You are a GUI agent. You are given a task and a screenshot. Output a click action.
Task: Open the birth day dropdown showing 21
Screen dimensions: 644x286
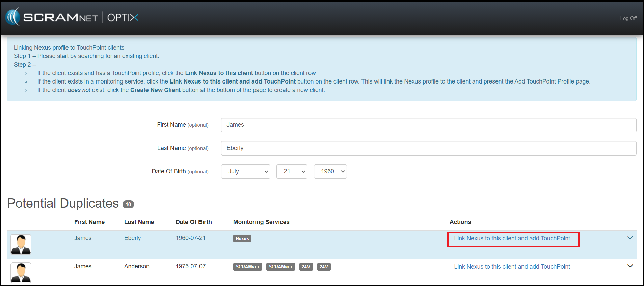tap(292, 171)
